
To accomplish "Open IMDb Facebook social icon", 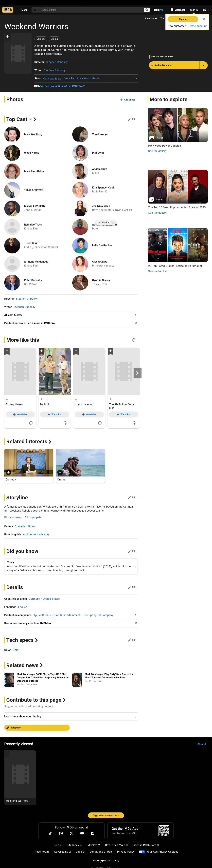I will pyautogui.click(x=92, y=833).
